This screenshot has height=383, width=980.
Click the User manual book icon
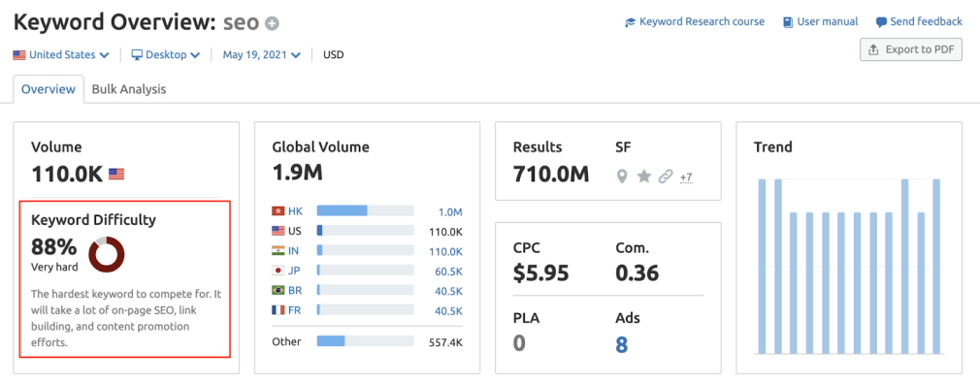click(x=788, y=22)
